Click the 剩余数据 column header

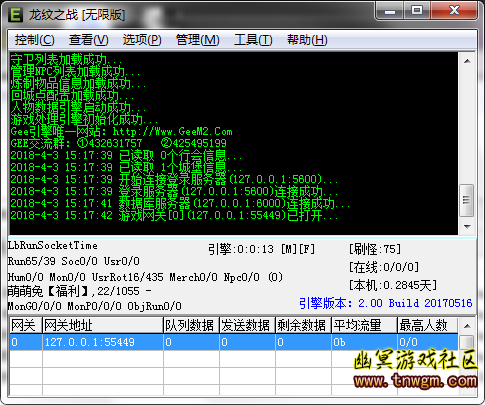coord(303,325)
